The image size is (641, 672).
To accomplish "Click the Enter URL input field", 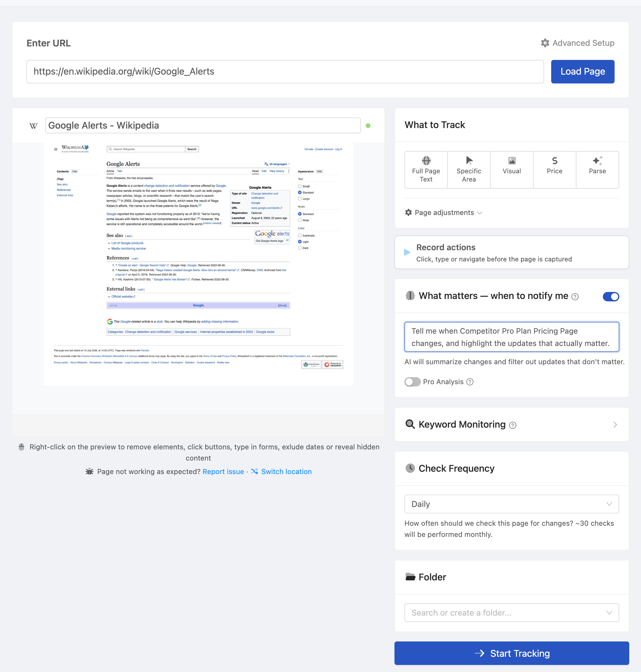I will pos(285,71).
